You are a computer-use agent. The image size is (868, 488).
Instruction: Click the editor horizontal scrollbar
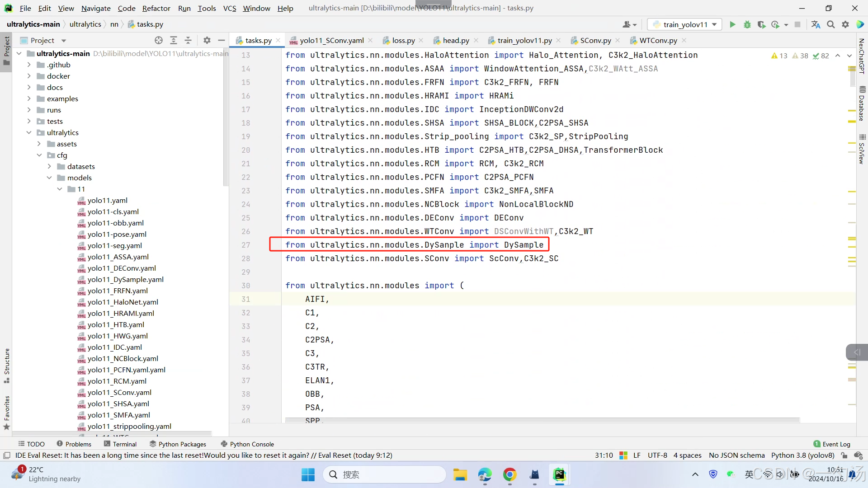coord(542,420)
